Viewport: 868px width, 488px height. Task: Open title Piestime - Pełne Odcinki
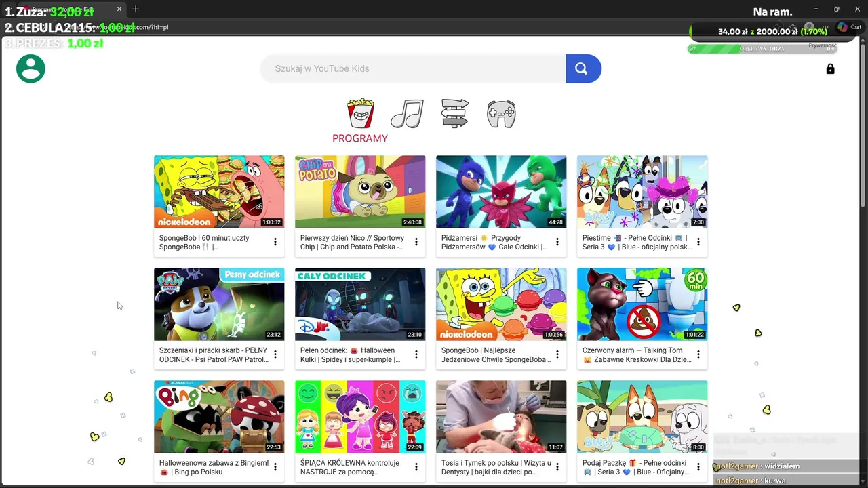637,243
